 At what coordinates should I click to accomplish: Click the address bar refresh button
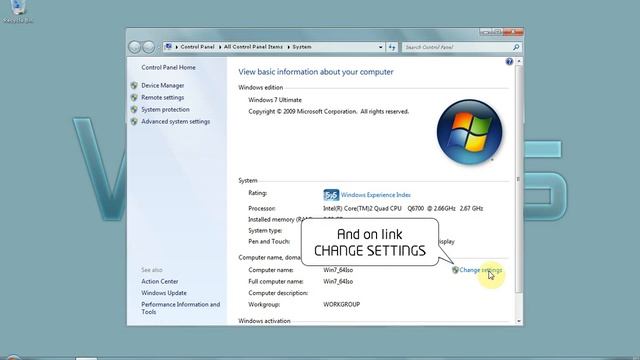pyautogui.click(x=392, y=47)
